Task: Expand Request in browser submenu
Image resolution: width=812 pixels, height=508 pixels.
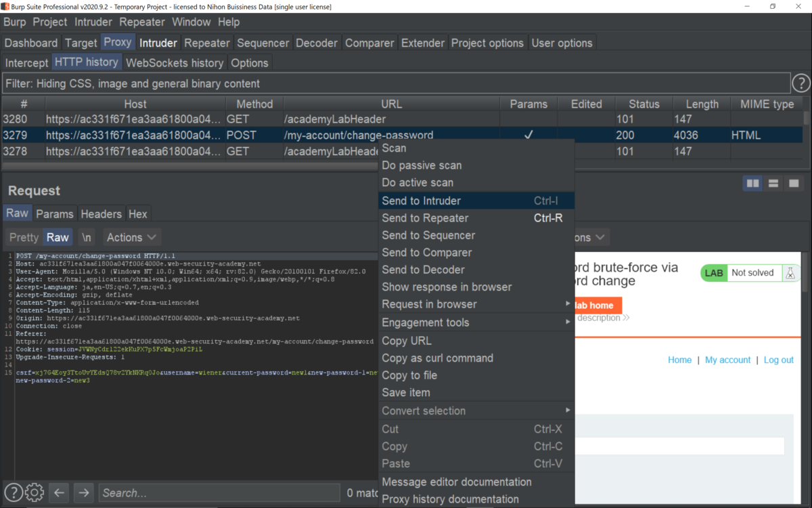Action: pyautogui.click(x=476, y=304)
